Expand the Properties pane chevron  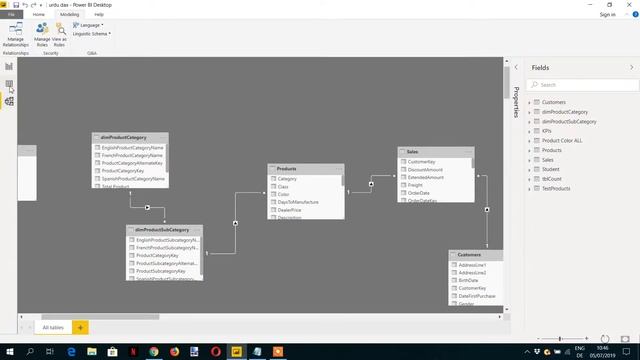click(516, 67)
